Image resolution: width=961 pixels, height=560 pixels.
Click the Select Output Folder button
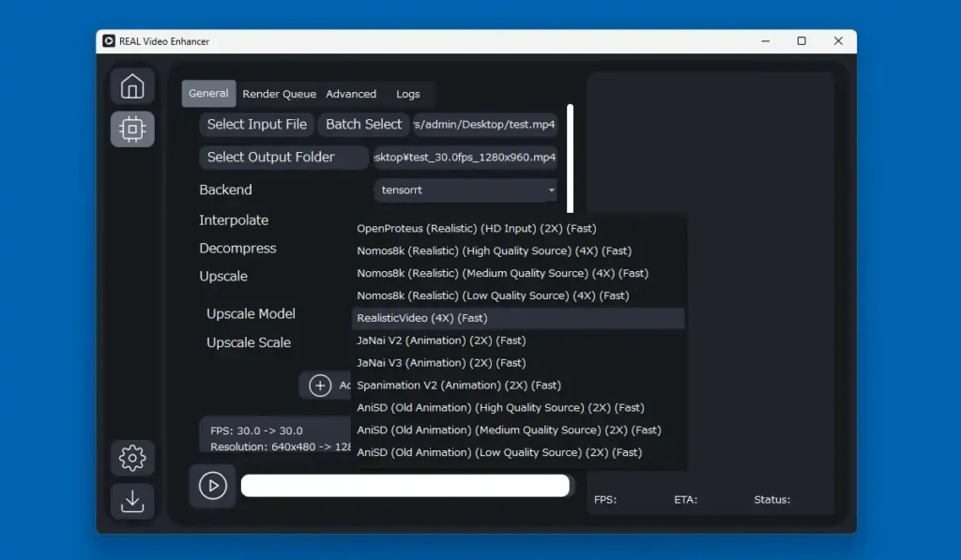click(283, 157)
